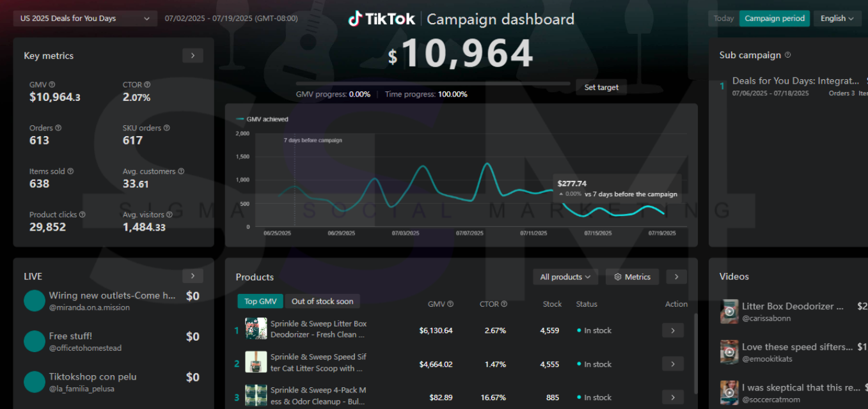Click the GMV info help icon

pyautogui.click(x=52, y=84)
